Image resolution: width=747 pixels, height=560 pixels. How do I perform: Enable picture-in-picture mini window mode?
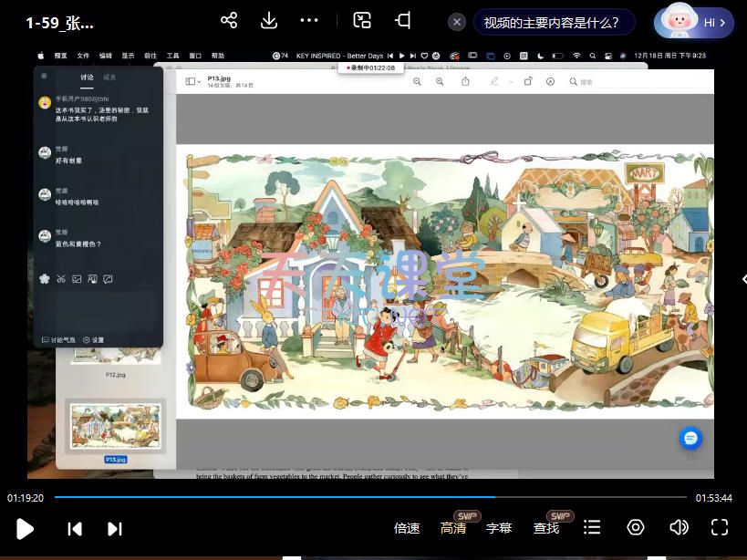tap(363, 21)
